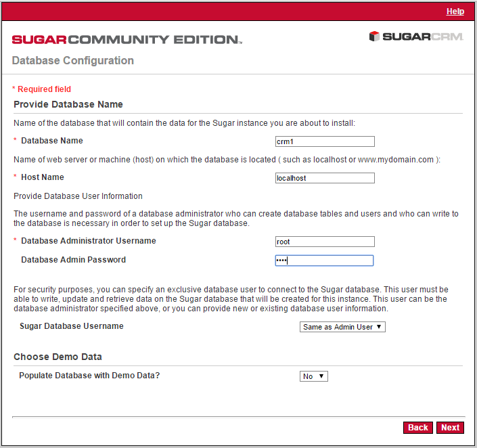Viewport: 477px width, 448px height.
Task: Click the Choose Demo Data heading
Action: click(58, 357)
